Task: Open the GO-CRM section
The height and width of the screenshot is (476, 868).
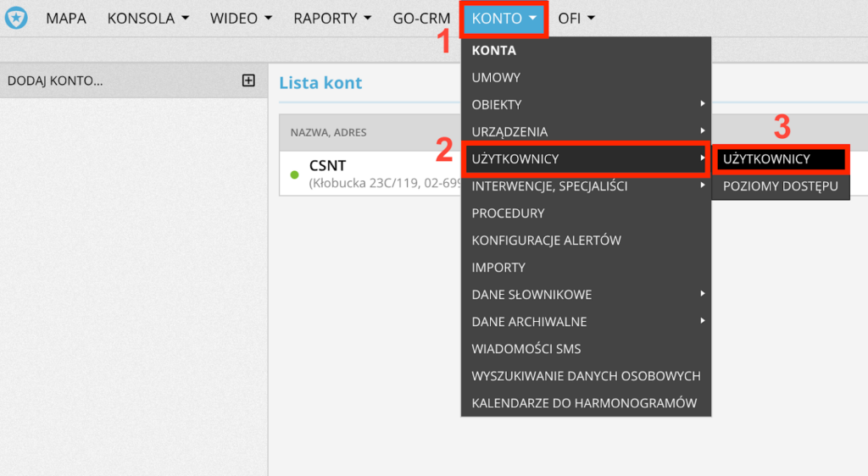Action: point(421,19)
